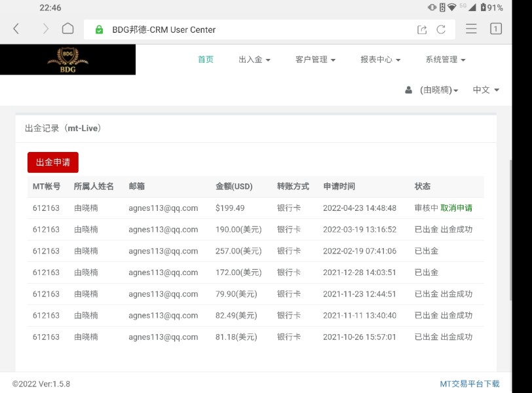Click the 邮箱 column header
Screen dimensions: 532x393
click(137, 186)
